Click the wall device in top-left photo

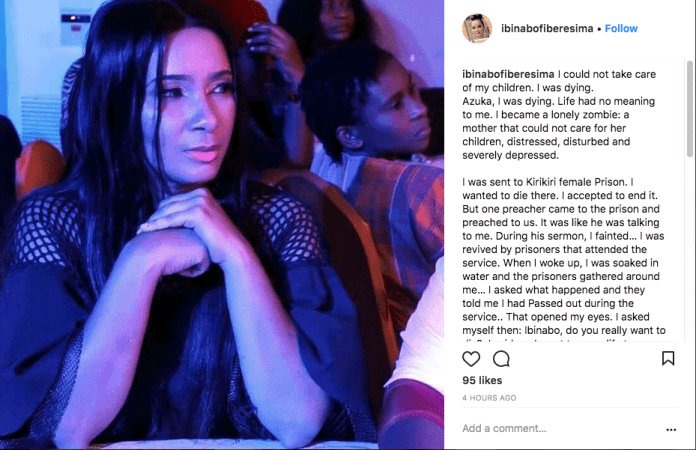[x=75, y=21]
